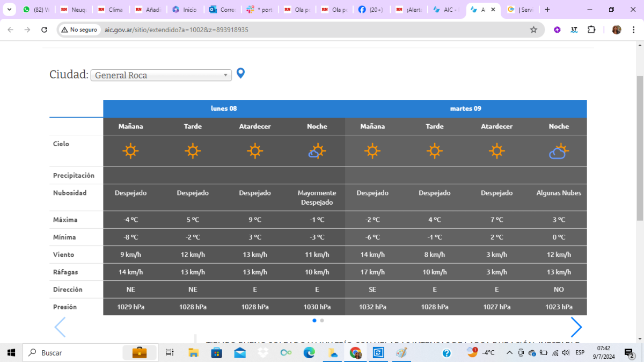
Task: Open Chrome from the taskbar
Action: coord(355,353)
